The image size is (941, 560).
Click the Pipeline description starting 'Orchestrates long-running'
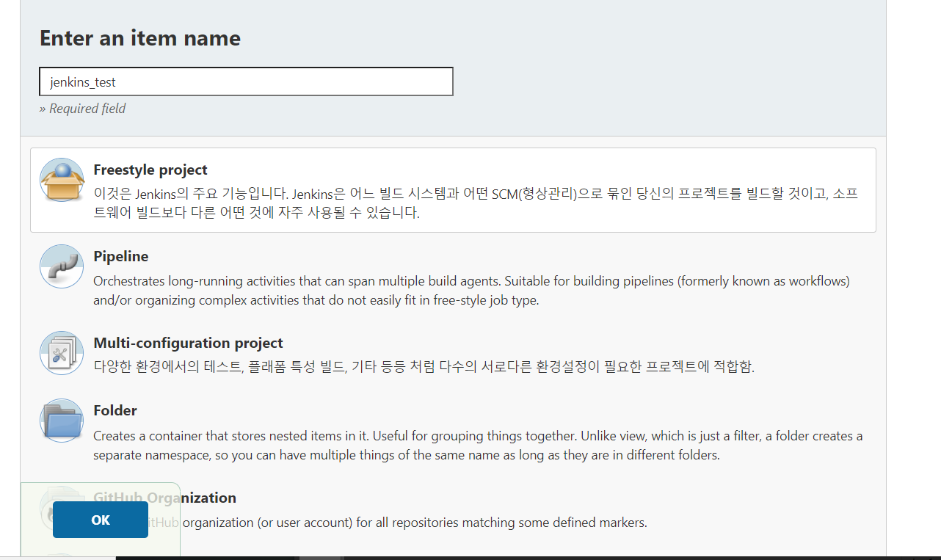[471, 291]
